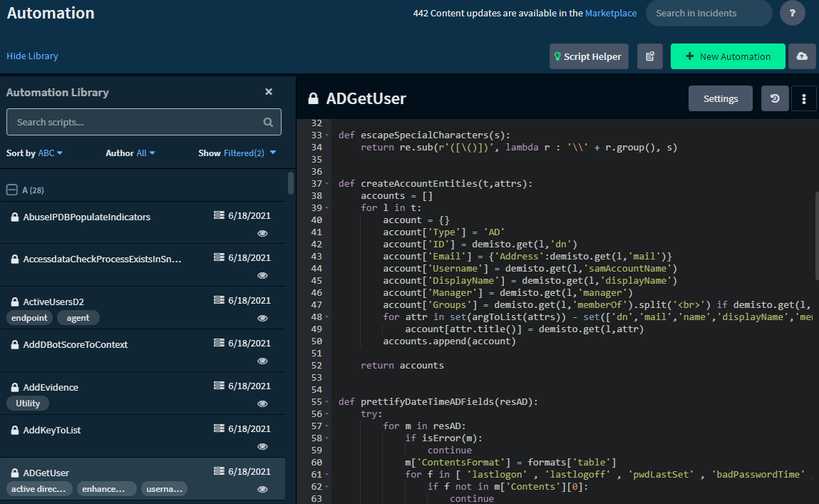Toggle eye icon for AbuseIPDBPopulateIndicators
Screen dimensions: 819x504
click(263, 233)
